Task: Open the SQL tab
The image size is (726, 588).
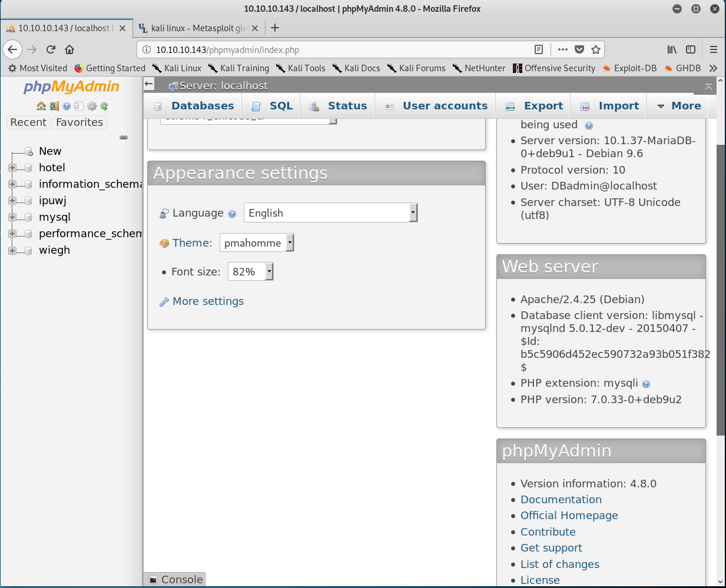Action: (272, 106)
